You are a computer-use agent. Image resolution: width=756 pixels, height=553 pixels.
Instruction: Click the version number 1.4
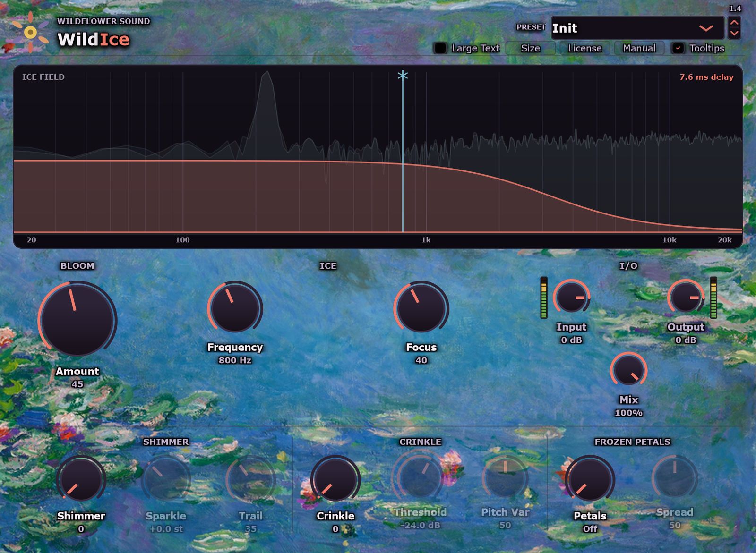click(x=735, y=9)
